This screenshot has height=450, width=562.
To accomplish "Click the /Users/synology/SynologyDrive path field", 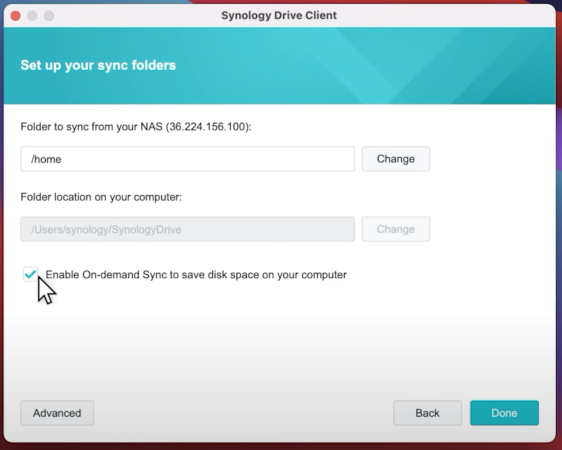I will click(187, 229).
